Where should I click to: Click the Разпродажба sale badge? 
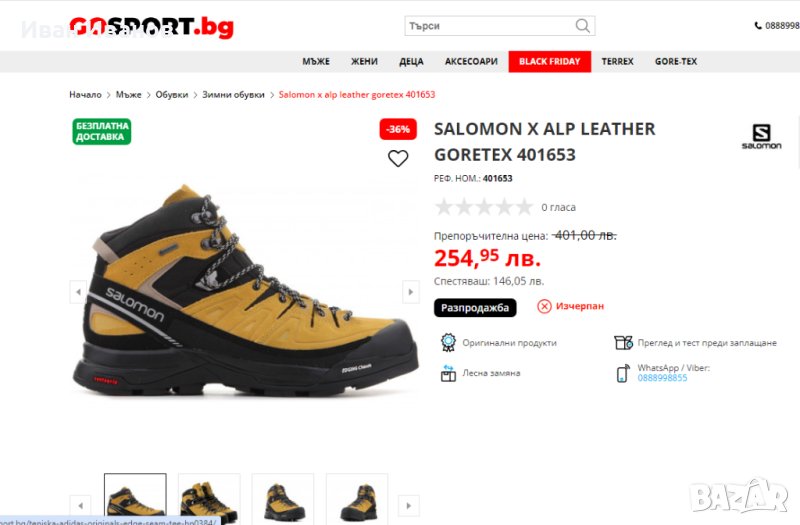475,308
